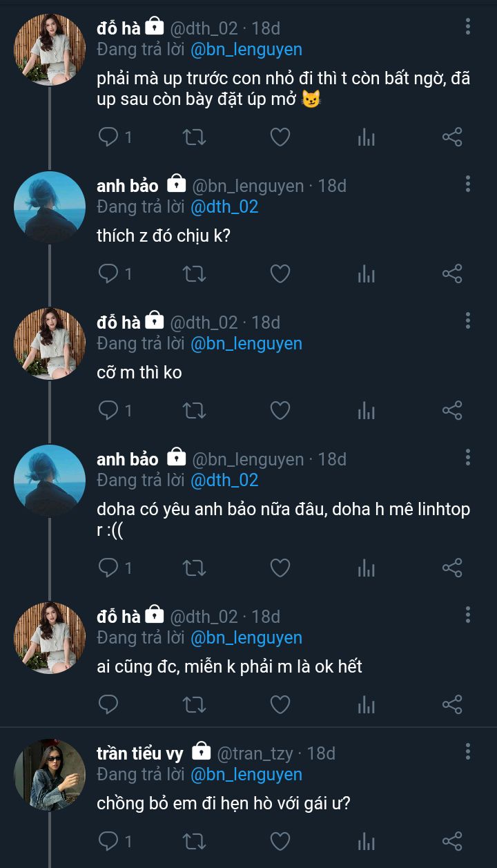View analytics for "cỡ m thì ko" tweet
The image size is (497, 868).
pos(366,411)
